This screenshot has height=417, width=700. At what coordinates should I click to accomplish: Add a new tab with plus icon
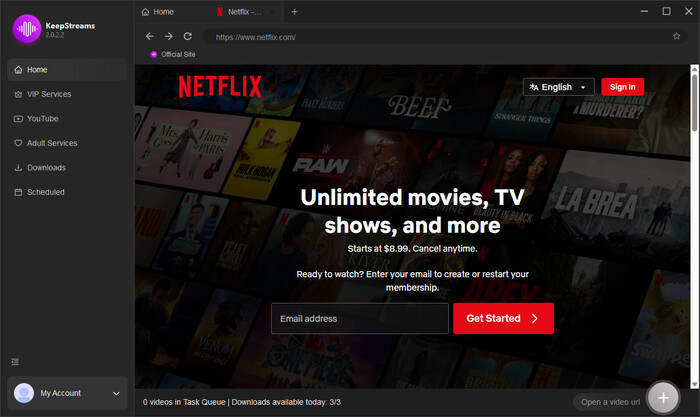pos(294,12)
